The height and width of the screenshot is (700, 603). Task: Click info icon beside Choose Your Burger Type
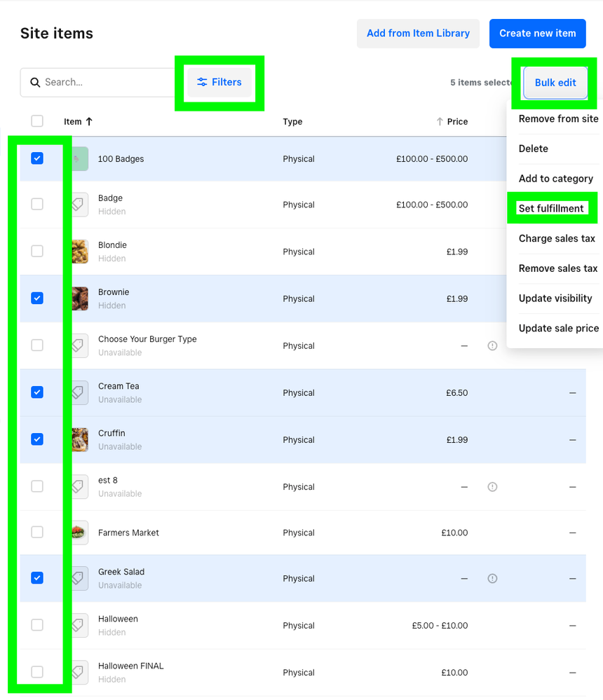[492, 346]
